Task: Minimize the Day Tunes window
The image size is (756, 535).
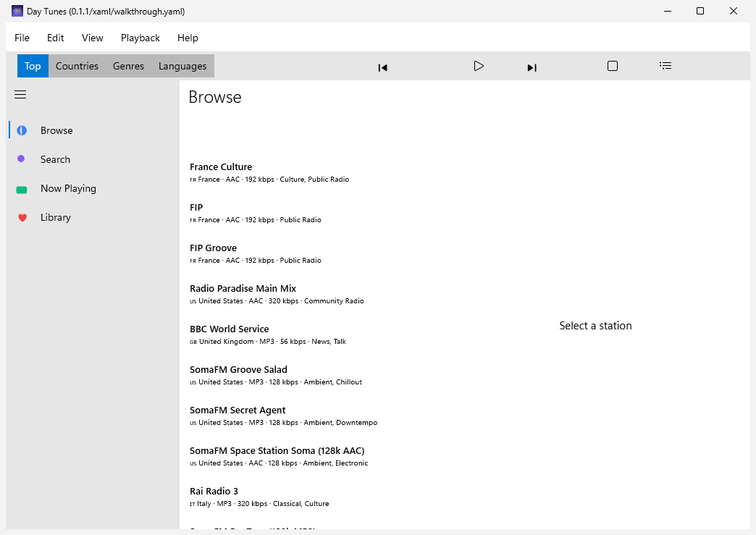Action: 667,11
